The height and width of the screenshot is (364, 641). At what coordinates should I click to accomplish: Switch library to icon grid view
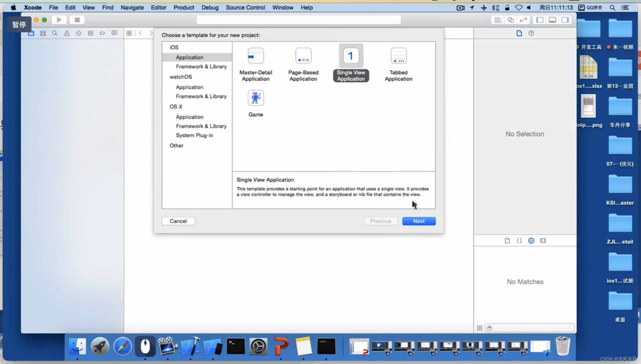click(x=479, y=328)
